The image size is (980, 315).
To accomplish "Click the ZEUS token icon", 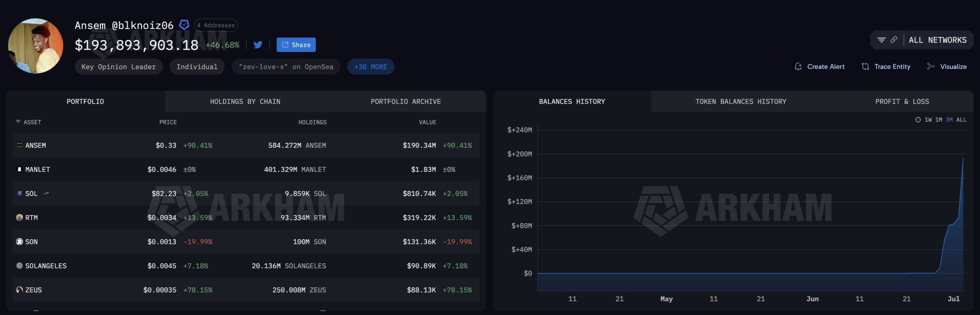I will pyautogui.click(x=20, y=290).
